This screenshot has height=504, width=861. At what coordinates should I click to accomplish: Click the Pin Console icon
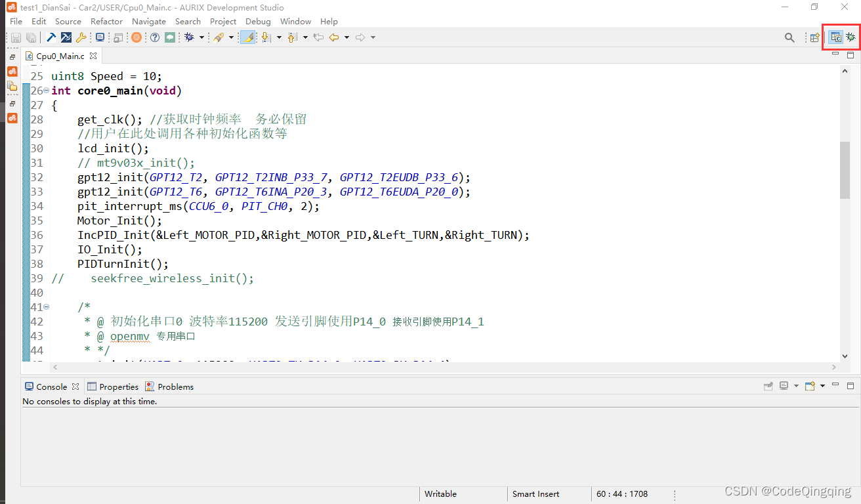pos(768,386)
